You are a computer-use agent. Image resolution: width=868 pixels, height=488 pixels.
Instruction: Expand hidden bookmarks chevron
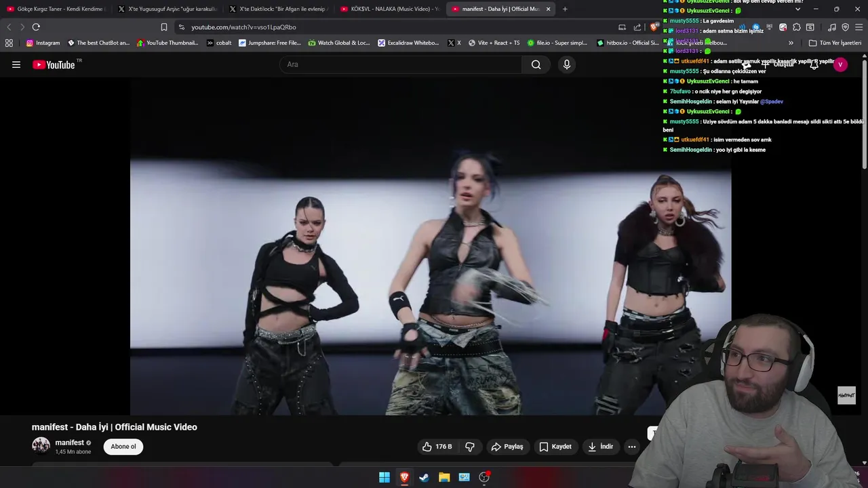[791, 43]
